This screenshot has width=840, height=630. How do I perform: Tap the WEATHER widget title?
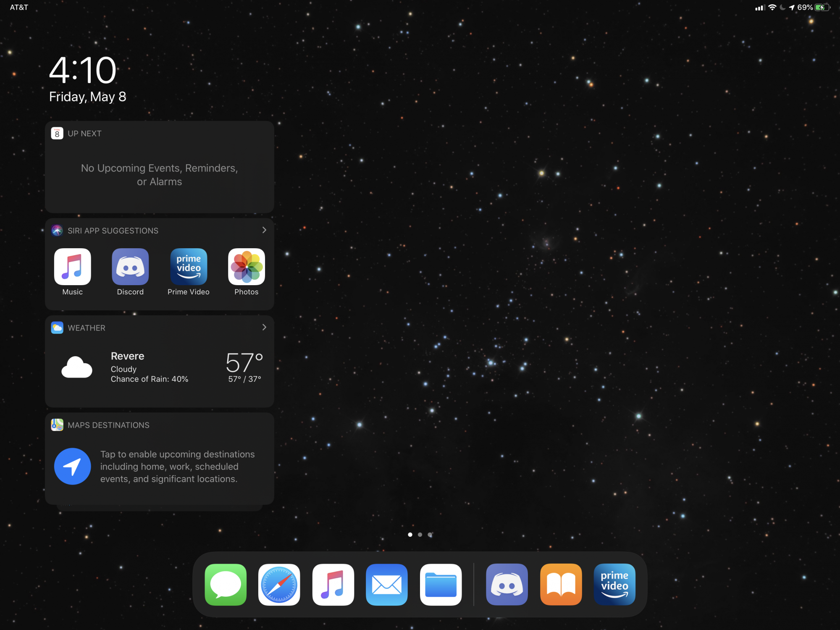[x=87, y=328]
